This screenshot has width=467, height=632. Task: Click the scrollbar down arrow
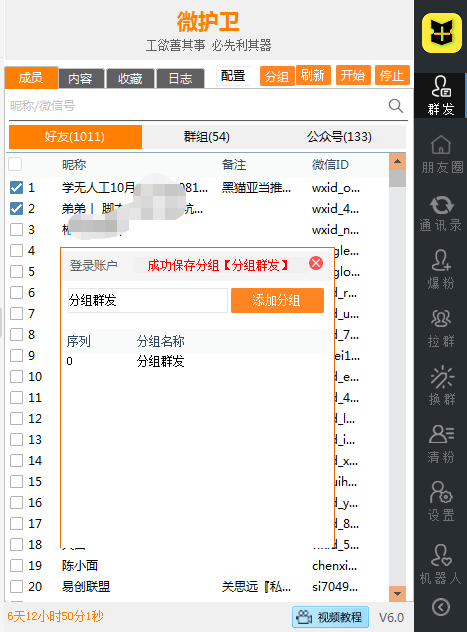pos(397,593)
